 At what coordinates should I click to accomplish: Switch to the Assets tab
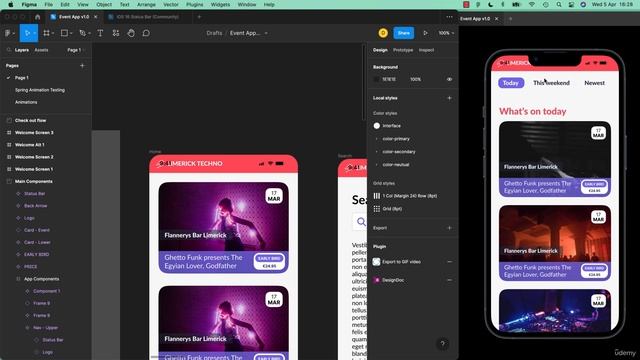(x=41, y=50)
